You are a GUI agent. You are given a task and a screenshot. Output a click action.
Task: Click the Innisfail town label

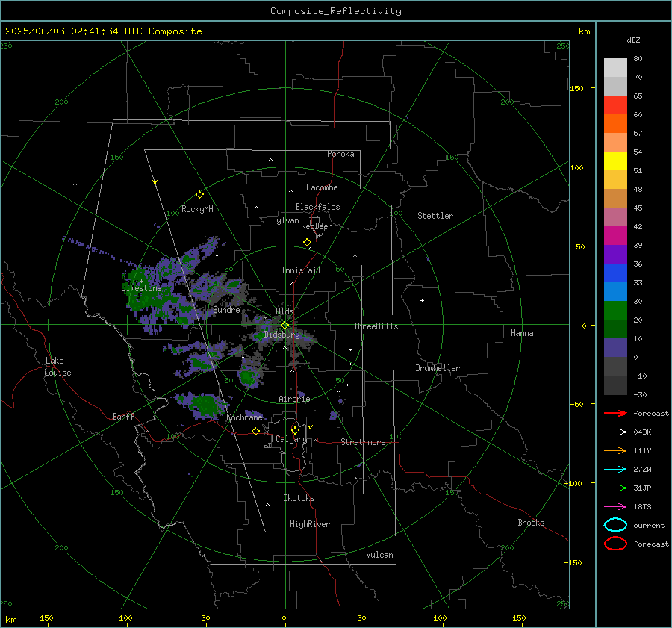coord(301,270)
